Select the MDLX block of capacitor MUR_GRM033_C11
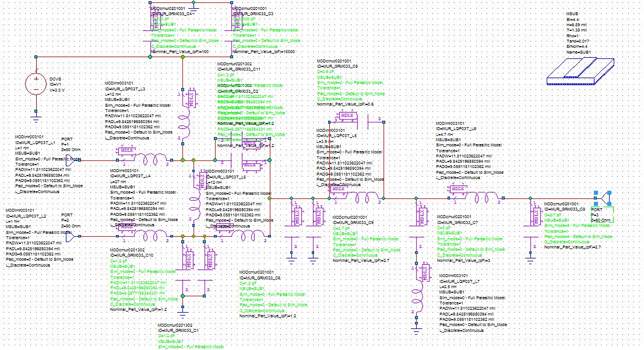 click(x=251, y=145)
